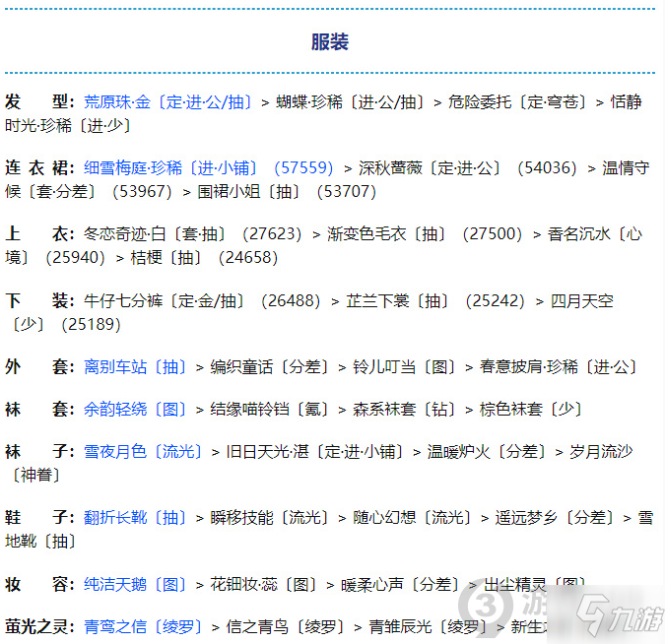Click the text 瞬移技能〔流光〕
The width and height of the screenshot is (665, 644).
270,518
